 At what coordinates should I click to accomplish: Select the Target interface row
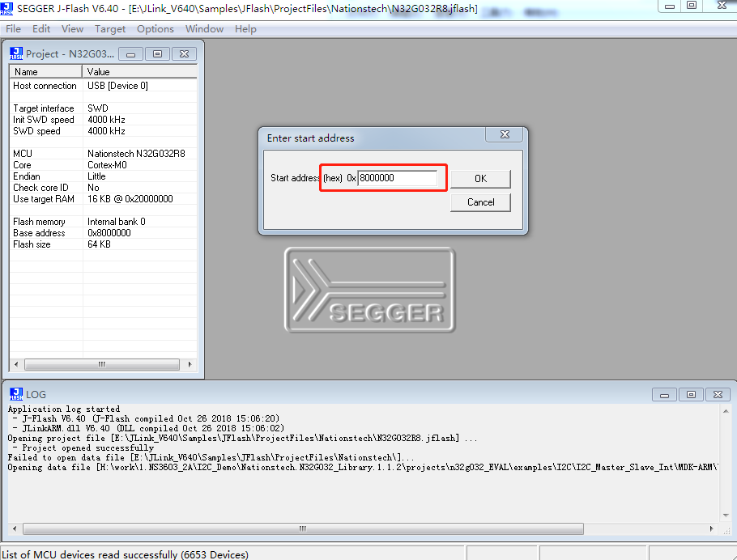[x=104, y=108]
